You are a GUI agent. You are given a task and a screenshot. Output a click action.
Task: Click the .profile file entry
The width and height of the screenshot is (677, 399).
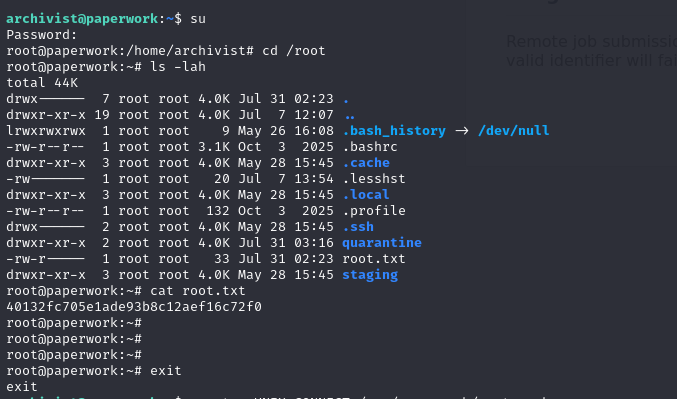374,211
